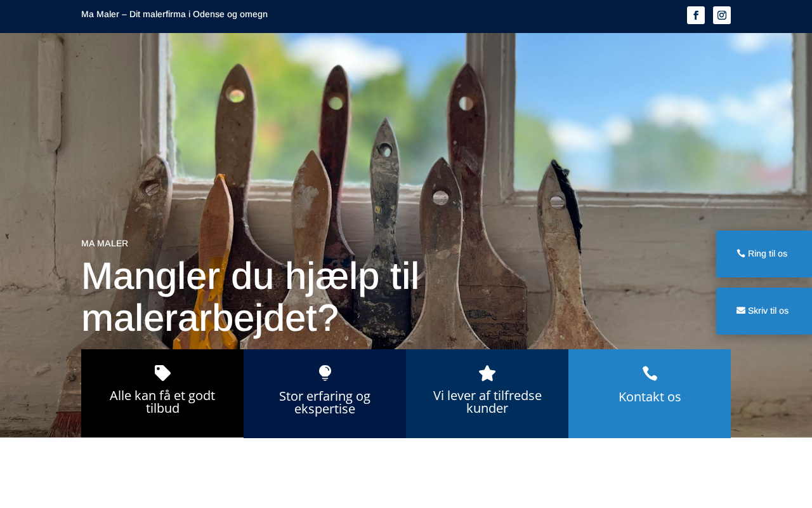
Task: Select "Stor erfaring og ekspertise" text
Action: [325, 403]
